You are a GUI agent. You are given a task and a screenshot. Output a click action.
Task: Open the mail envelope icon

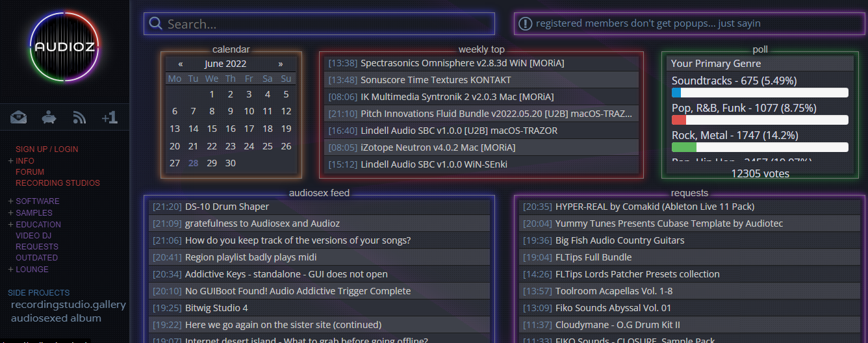(19, 118)
